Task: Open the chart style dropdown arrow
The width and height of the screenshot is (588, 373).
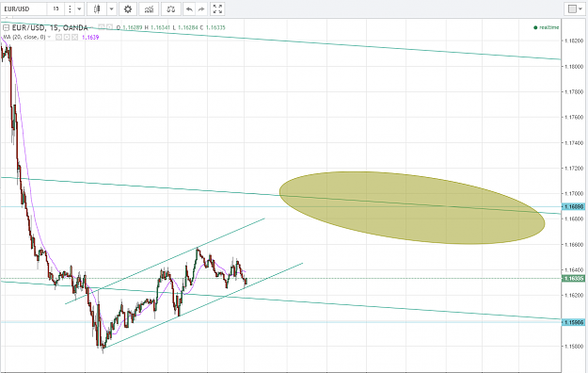Action: (111, 9)
